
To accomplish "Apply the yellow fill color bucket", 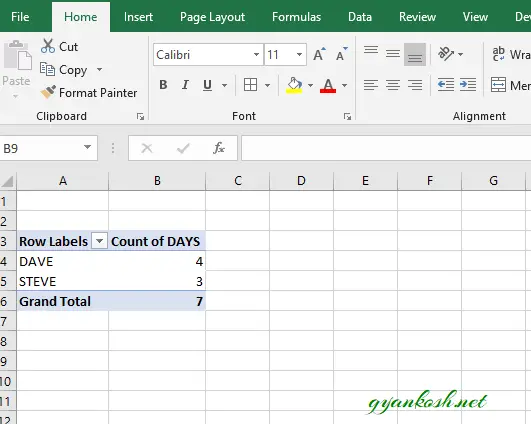I will 294,85.
